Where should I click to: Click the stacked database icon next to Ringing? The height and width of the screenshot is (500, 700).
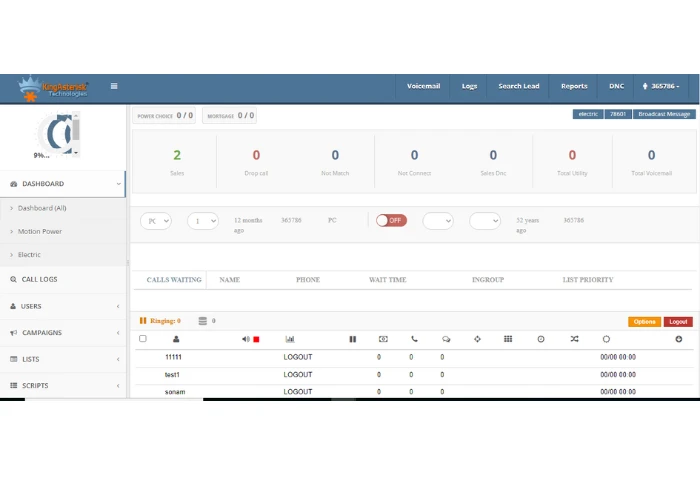click(203, 321)
